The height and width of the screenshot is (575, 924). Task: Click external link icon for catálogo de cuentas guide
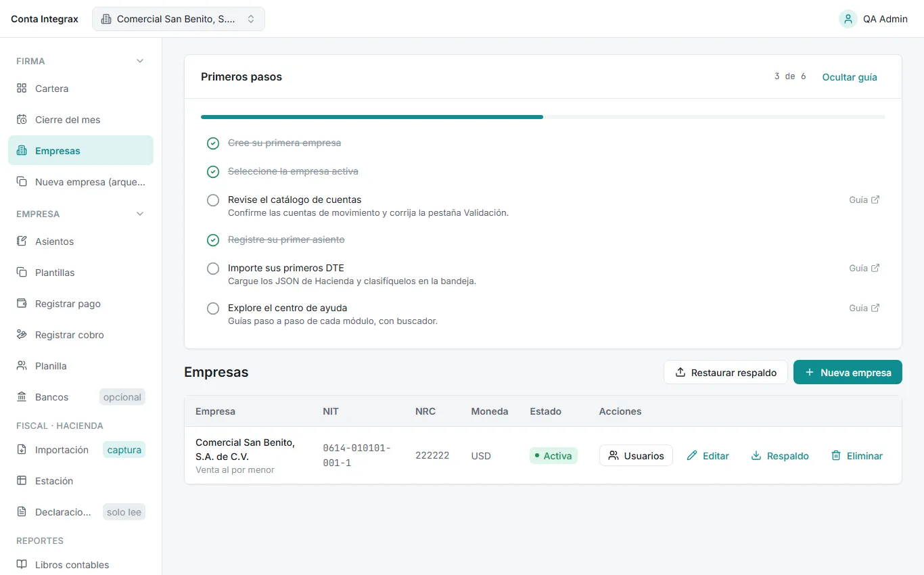point(875,200)
